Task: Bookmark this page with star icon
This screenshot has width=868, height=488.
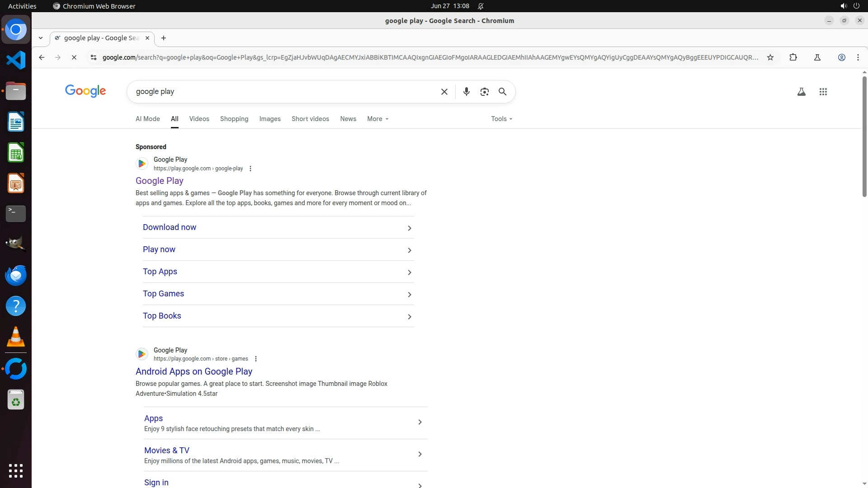Action: pyautogui.click(x=770, y=57)
